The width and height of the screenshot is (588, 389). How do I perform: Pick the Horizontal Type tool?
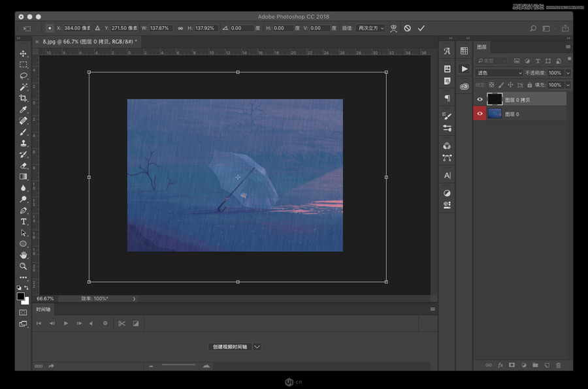pyautogui.click(x=24, y=222)
